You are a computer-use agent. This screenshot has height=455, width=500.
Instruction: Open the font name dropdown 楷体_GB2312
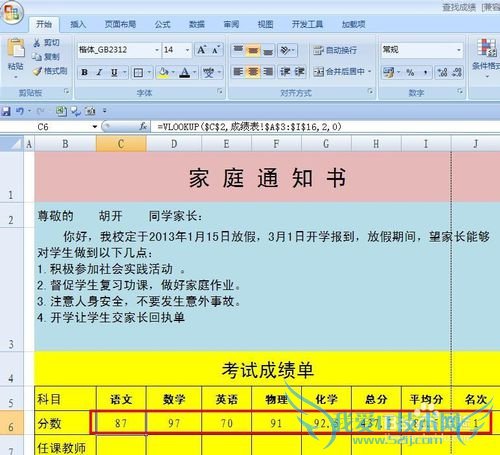pyautogui.click(x=156, y=50)
